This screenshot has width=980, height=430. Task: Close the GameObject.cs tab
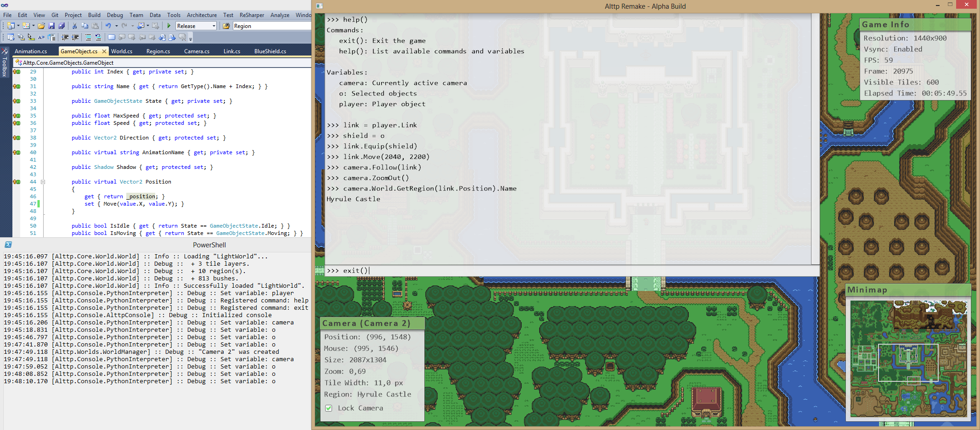104,51
